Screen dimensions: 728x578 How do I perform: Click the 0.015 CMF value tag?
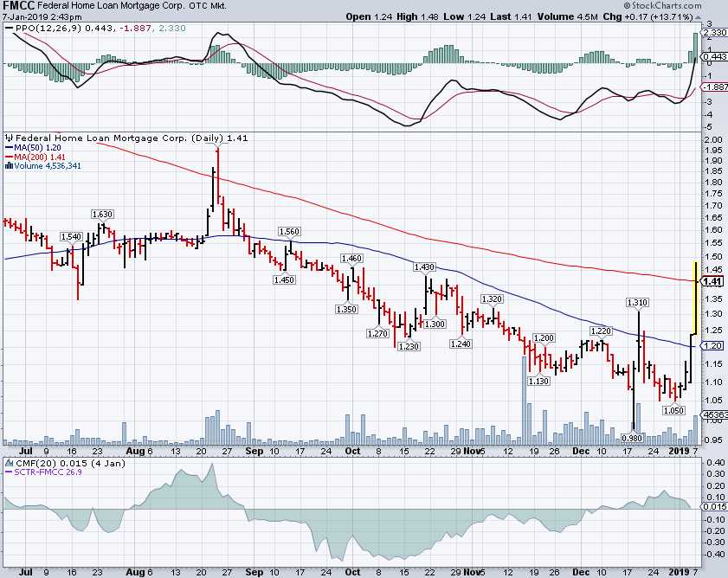(x=714, y=505)
